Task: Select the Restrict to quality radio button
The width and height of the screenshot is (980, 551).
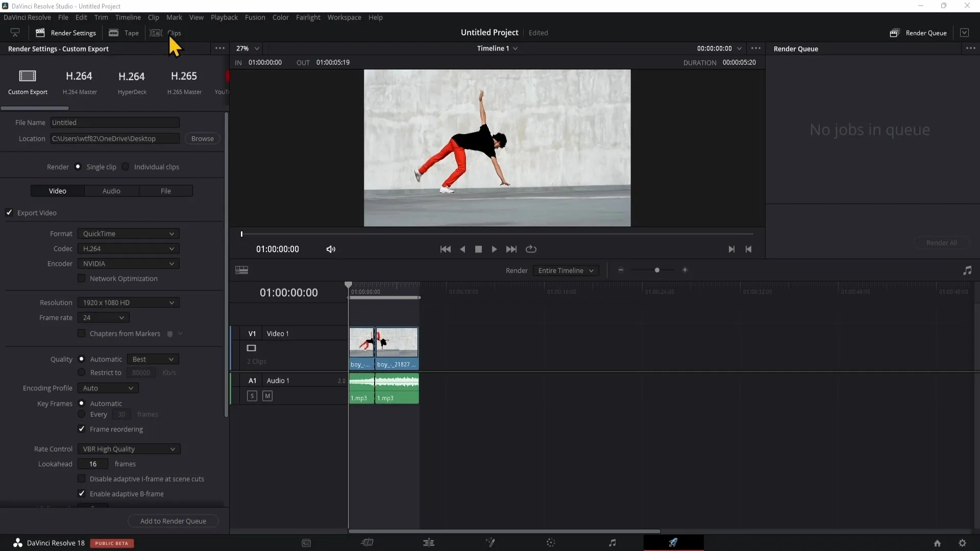Action: pyautogui.click(x=81, y=372)
